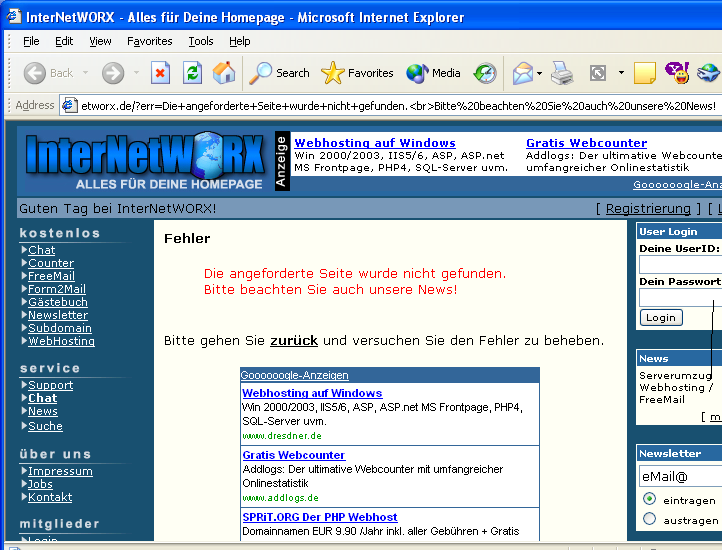Click the gray square toolbar icon
This screenshot has width=722, height=550.
pos(598,73)
